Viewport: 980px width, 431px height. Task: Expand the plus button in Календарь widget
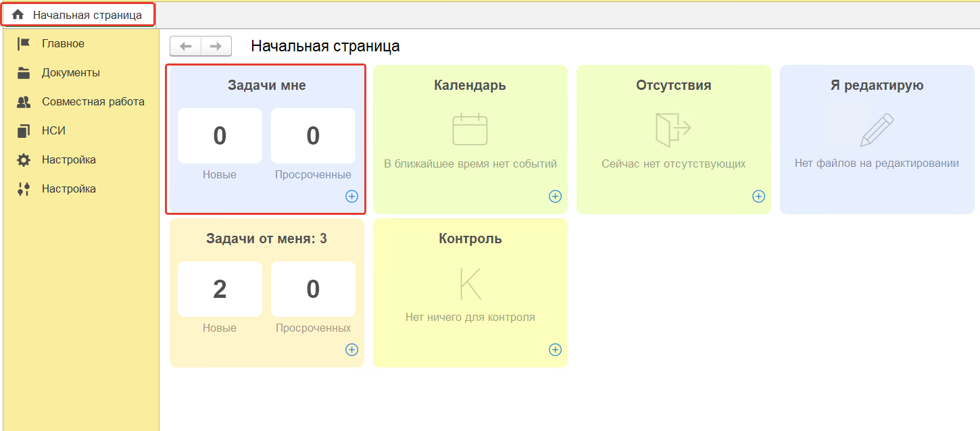[555, 197]
